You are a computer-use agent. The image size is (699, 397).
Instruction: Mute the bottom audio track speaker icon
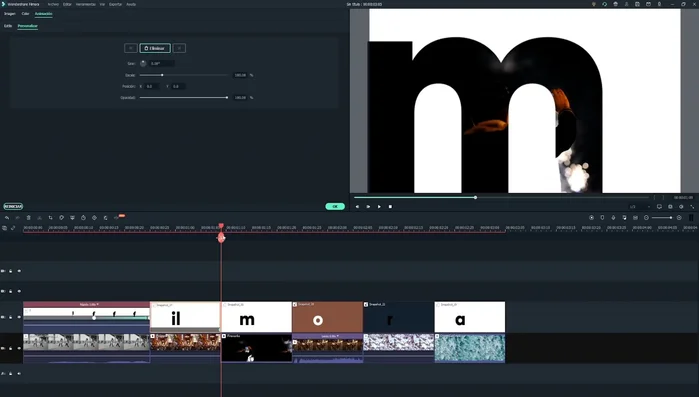click(x=19, y=373)
